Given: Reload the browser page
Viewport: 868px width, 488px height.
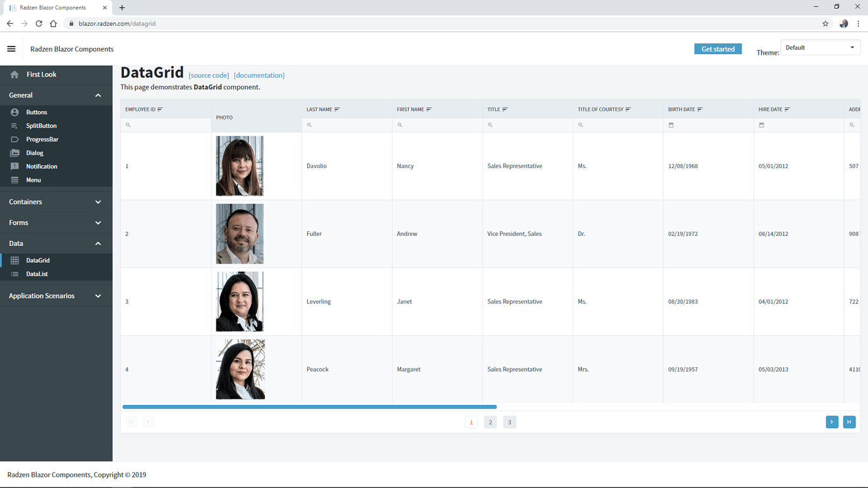Looking at the screenshot, I should coord(38,23).
